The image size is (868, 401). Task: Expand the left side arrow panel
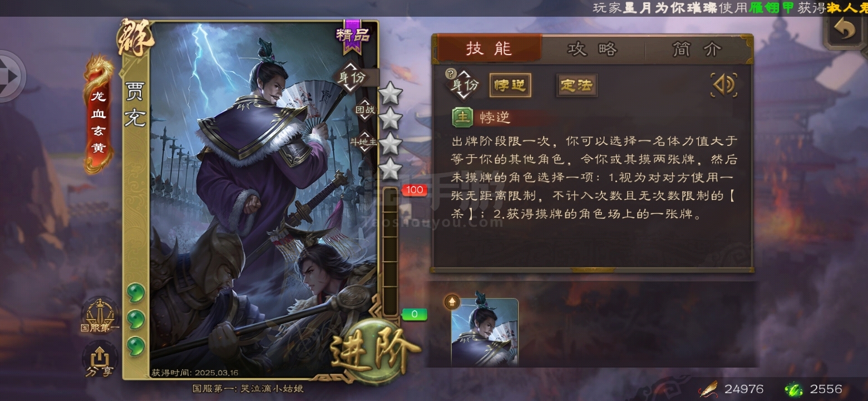[x=10, y=76]
